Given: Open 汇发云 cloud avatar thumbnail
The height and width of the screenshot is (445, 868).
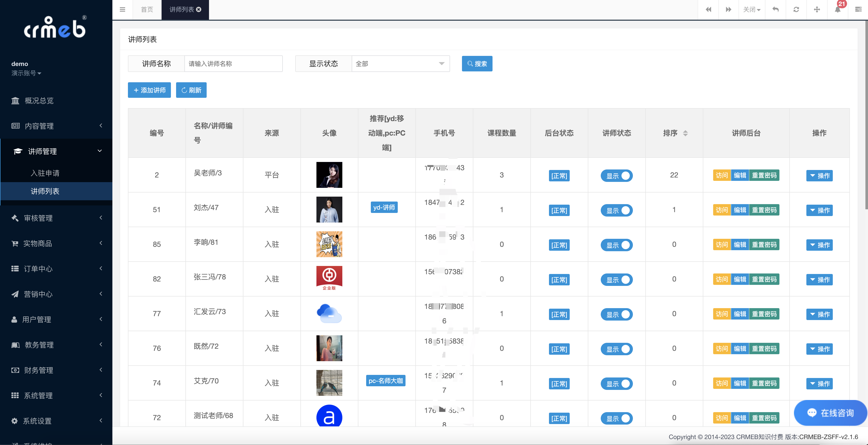Looking at the screenshot, I should pyautogui.click(x=329, y=313).
